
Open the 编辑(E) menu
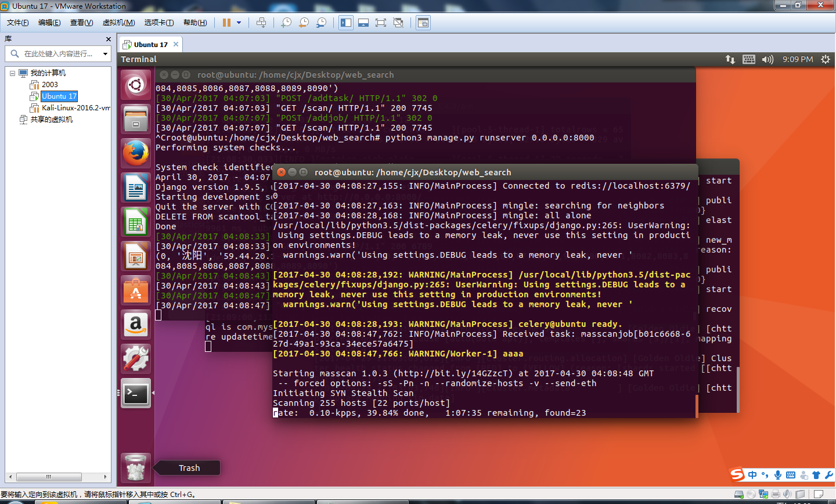click(x=49, y=23)
